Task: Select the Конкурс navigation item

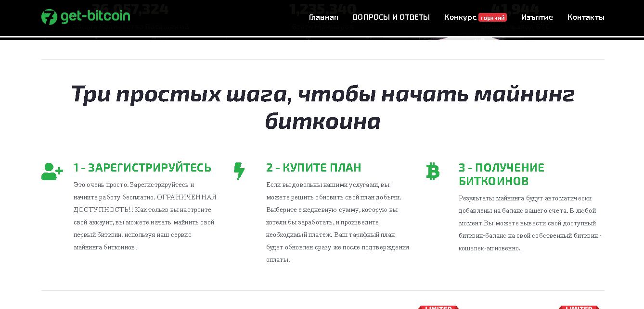Action: [x=461, y=17]
